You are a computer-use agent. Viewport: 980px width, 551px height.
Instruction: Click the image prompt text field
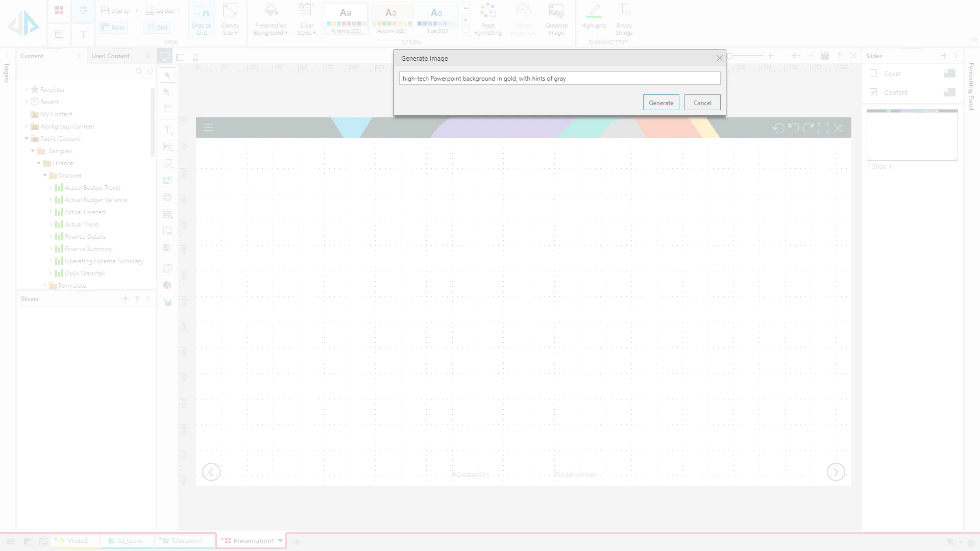[x=559, y=78]
